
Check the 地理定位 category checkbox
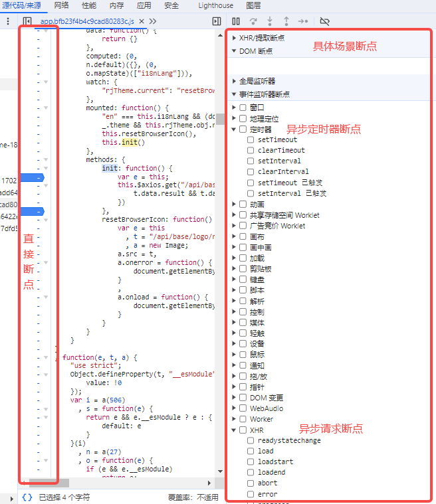click(243, 118)
